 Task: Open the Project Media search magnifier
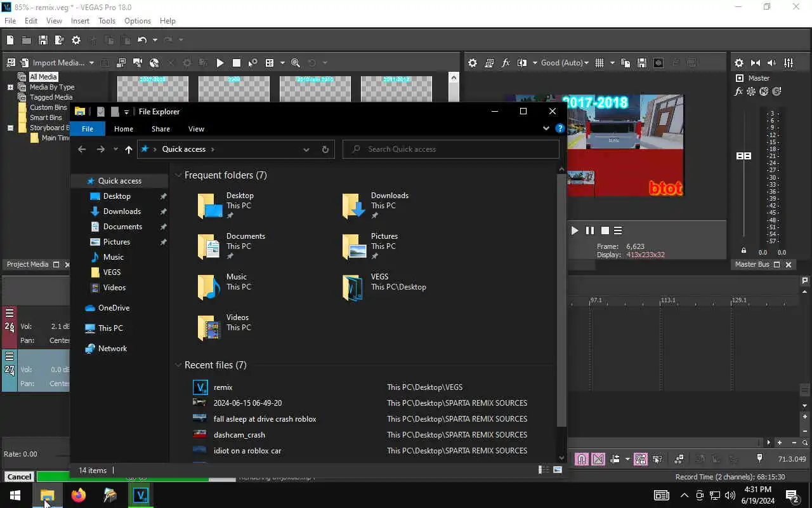point(296,63)
